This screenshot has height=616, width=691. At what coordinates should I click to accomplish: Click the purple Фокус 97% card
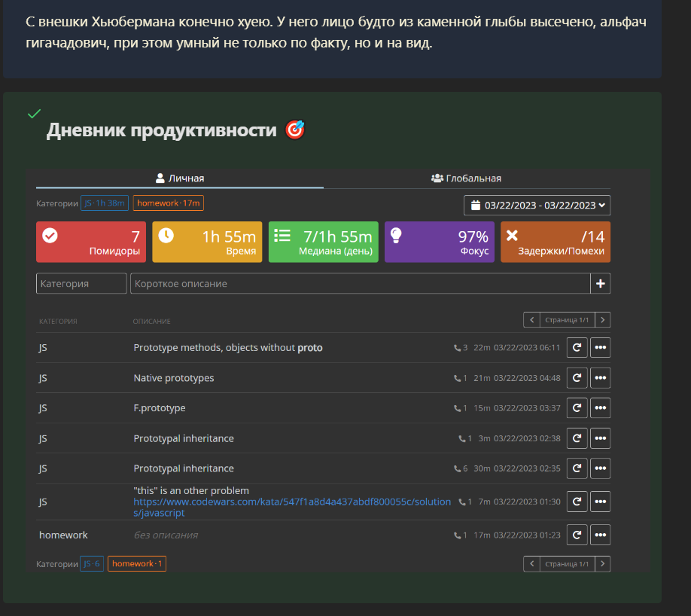pyautogui.click(x=439, y=242)
